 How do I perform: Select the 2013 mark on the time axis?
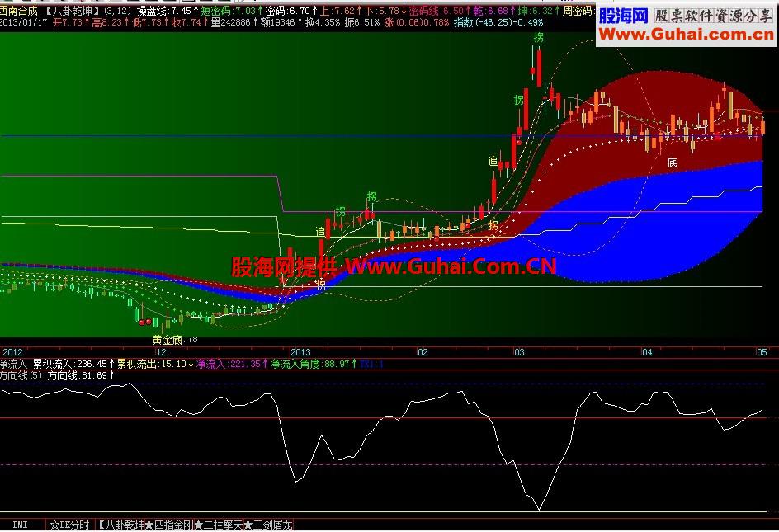point(300,352)
